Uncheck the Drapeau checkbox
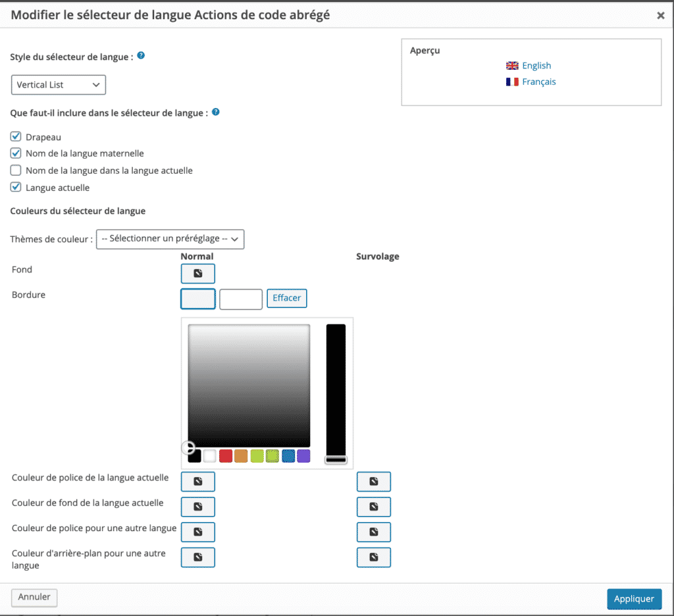Image resolution: width=674 pixels, height=616 pixels. tap(16, 137)
